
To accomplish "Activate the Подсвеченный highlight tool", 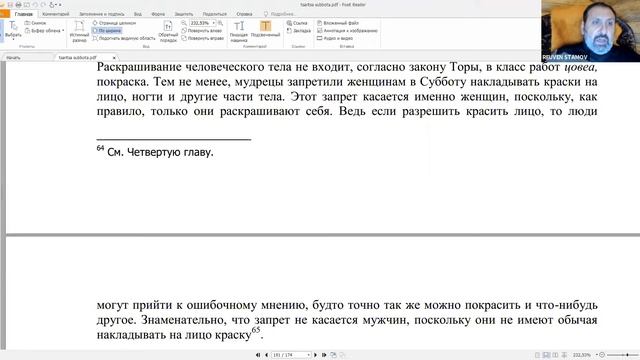I will (x=265, y=29).
